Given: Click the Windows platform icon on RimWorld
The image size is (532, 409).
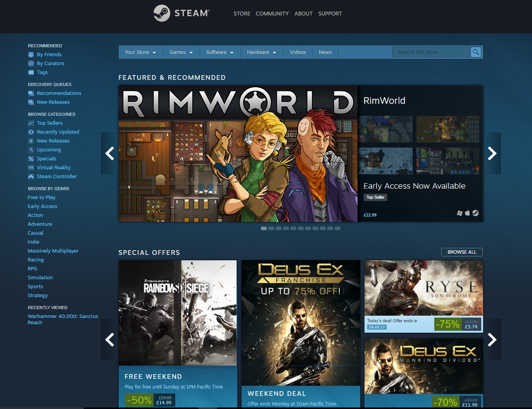Looking at the screenshot, I should [x=460, y=213].
